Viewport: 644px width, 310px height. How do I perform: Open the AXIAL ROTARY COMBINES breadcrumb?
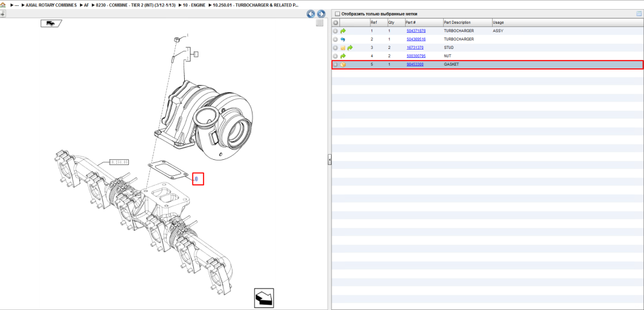pyautogui.click(x=51, y=5)
